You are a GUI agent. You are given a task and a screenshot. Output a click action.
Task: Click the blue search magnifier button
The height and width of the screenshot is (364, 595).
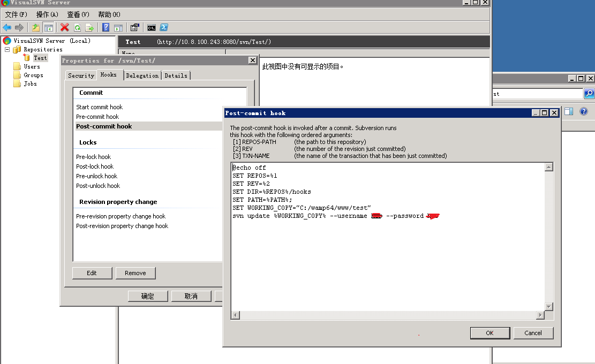(x=589, y=94)
